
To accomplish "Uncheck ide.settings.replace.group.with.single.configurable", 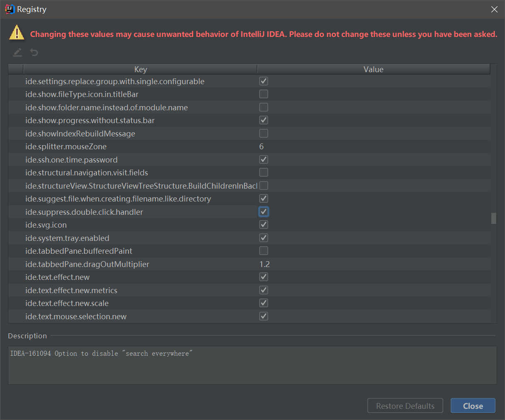I will (x=264, y=81).
